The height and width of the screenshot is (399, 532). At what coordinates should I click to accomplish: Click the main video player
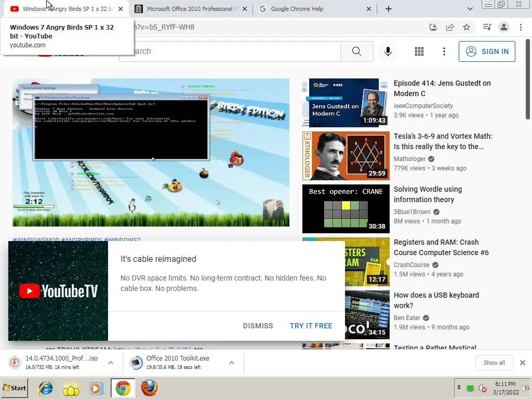pyautogui.click(x=151, y=152)
